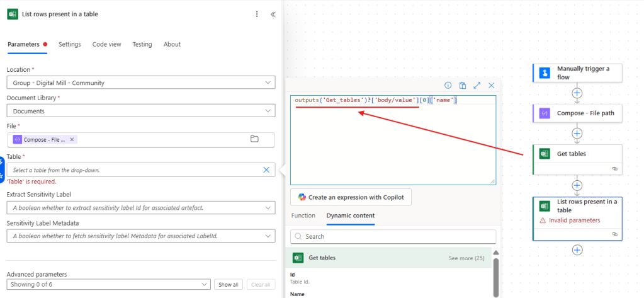Switch to the Settings tab
644x298 pixels.
69,44
